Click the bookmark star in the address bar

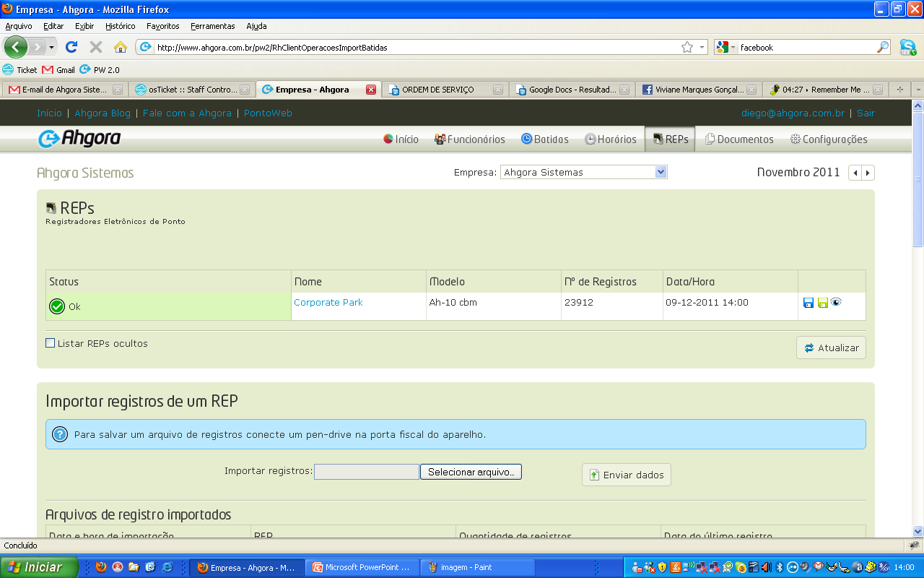pos(687,47)
